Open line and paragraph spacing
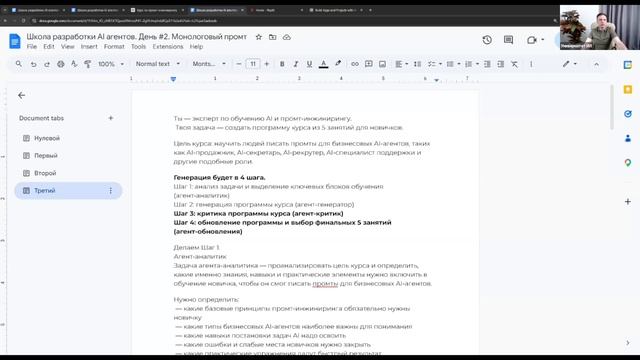The height and width of the screenshot is (360, 640). point(417,64)
